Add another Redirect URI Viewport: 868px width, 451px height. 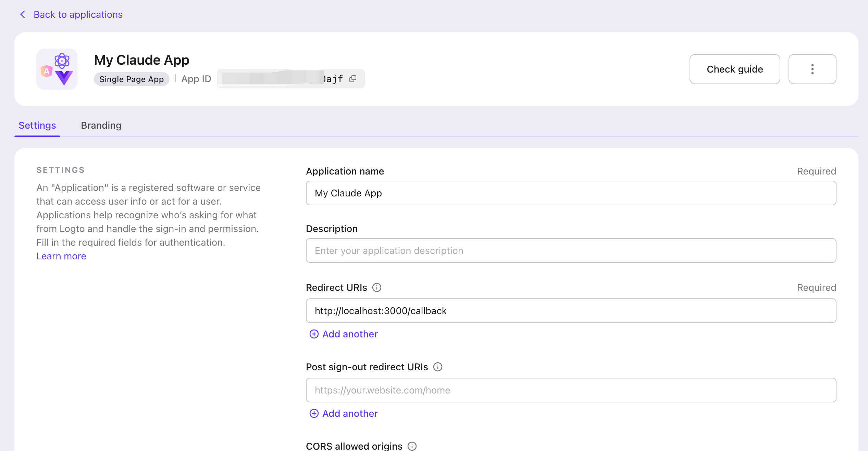(344, 334)
